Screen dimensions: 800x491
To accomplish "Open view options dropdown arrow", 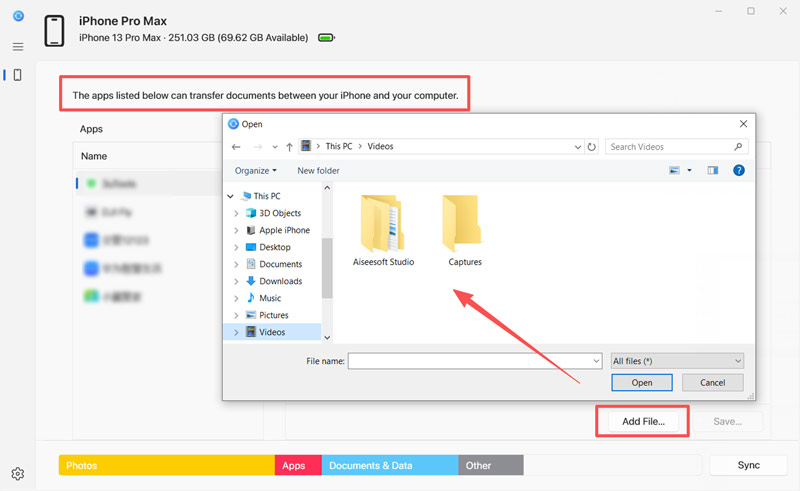I will [x=689, y=170].
